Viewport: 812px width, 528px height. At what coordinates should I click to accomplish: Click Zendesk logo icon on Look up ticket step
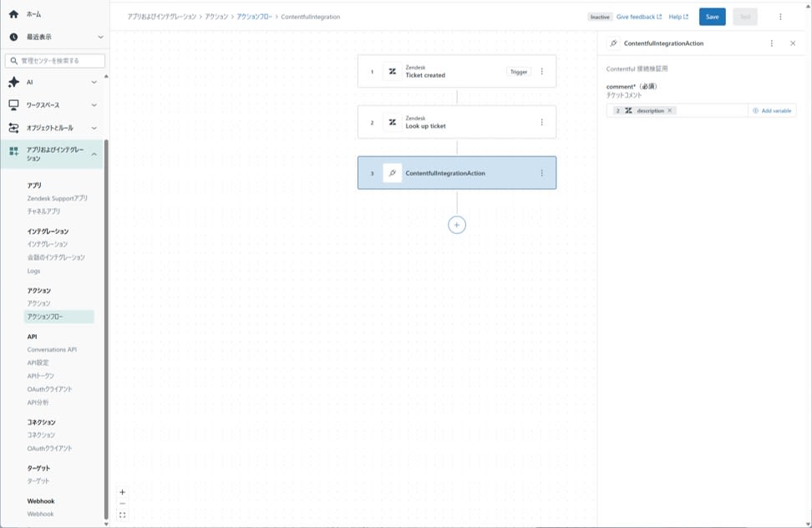392,122
